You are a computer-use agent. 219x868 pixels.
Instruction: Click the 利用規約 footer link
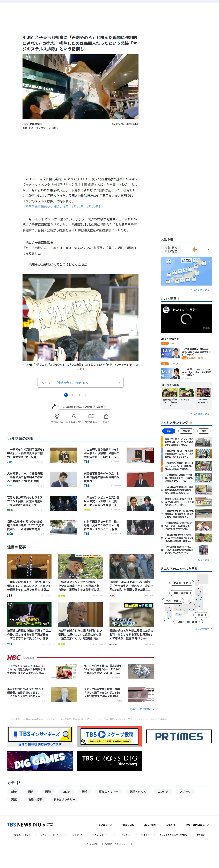145,835
